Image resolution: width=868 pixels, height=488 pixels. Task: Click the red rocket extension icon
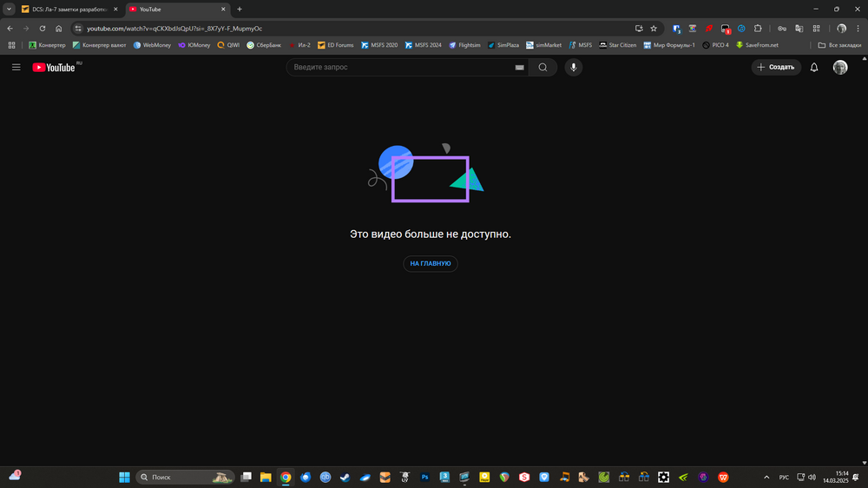pyautogui.click(x=708, y=29)
